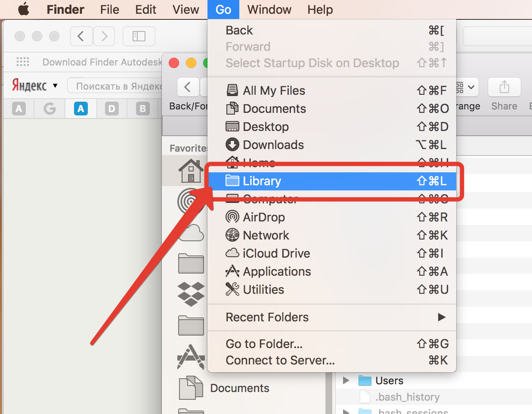Click the B tile in Safari bar

tap(143, 109)
